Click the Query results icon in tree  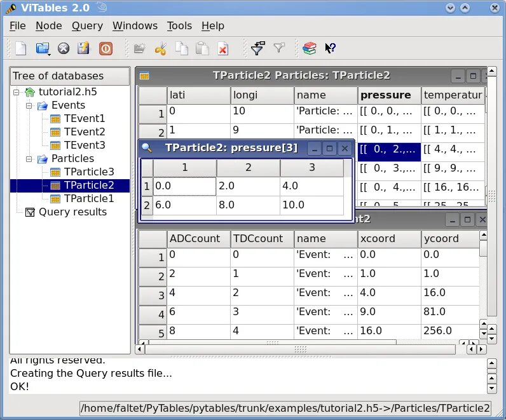coord(30,212)
